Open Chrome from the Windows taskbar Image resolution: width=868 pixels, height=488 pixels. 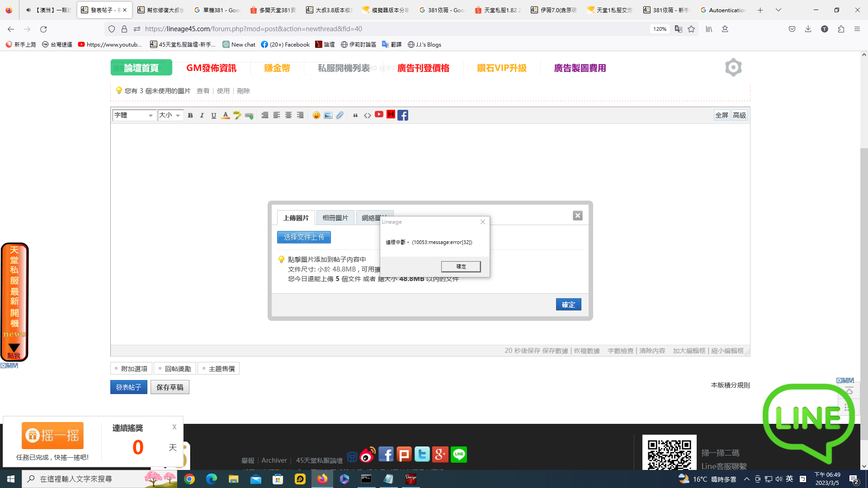tap(189, 479)
